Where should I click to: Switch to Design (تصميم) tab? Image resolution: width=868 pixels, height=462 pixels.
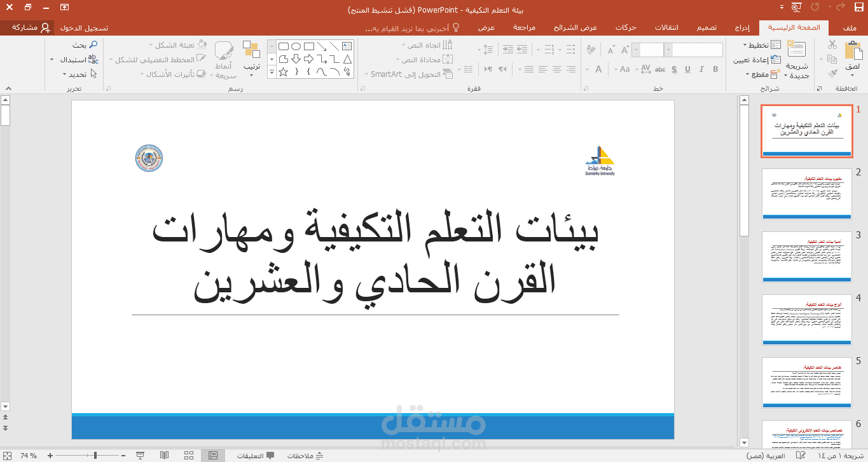(706, 28)
